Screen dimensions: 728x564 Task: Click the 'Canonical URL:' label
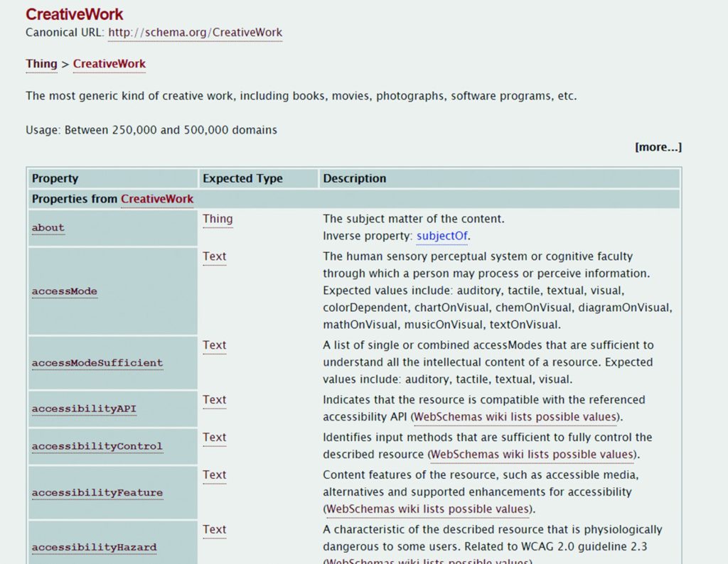(65, 33)
